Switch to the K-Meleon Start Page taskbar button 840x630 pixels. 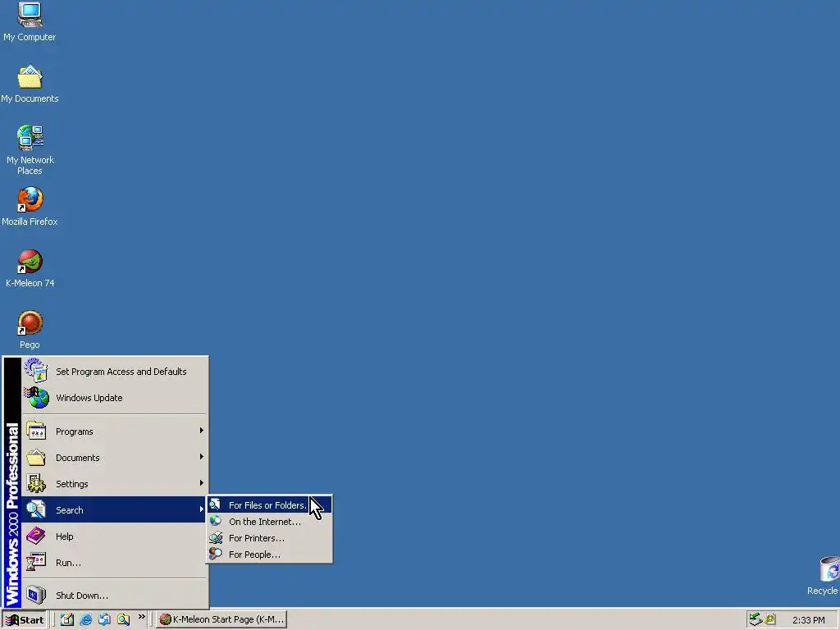221,619
